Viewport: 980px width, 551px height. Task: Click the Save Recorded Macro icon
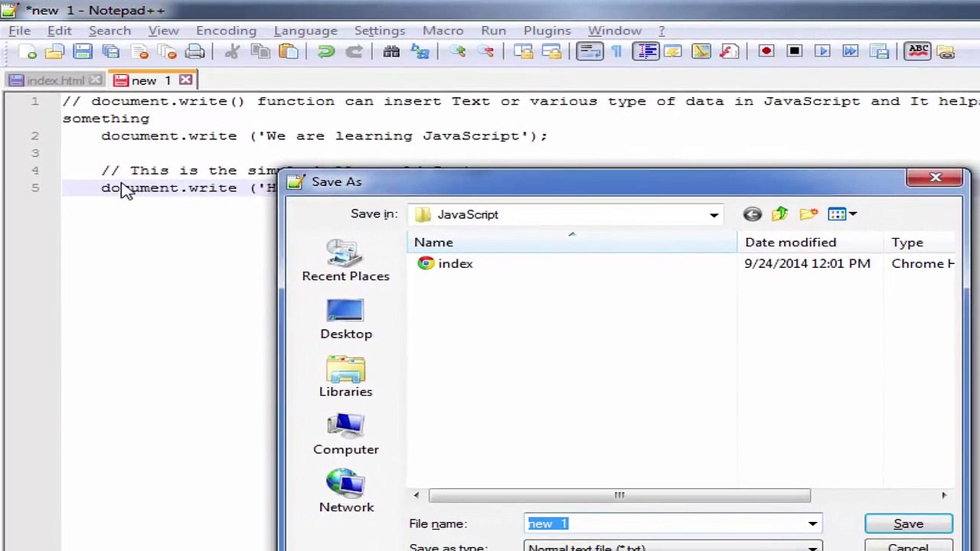point(879,51)
